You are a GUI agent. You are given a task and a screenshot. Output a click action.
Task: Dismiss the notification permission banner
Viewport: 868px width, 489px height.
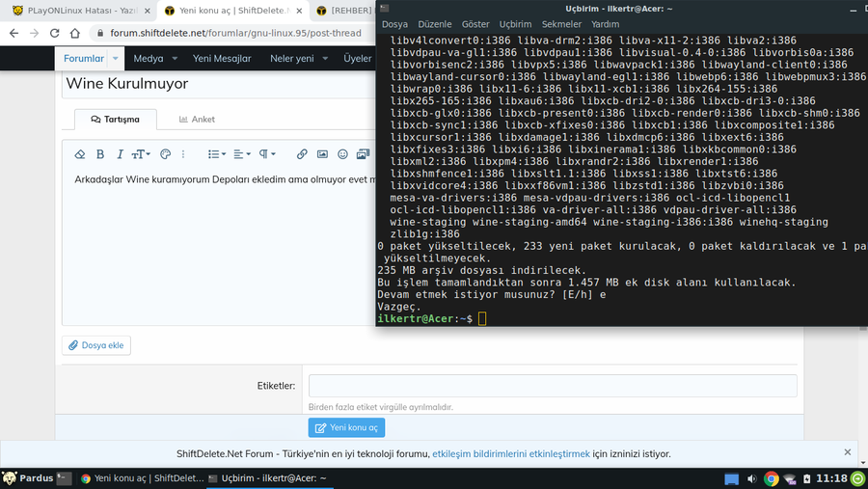[847, 452]
